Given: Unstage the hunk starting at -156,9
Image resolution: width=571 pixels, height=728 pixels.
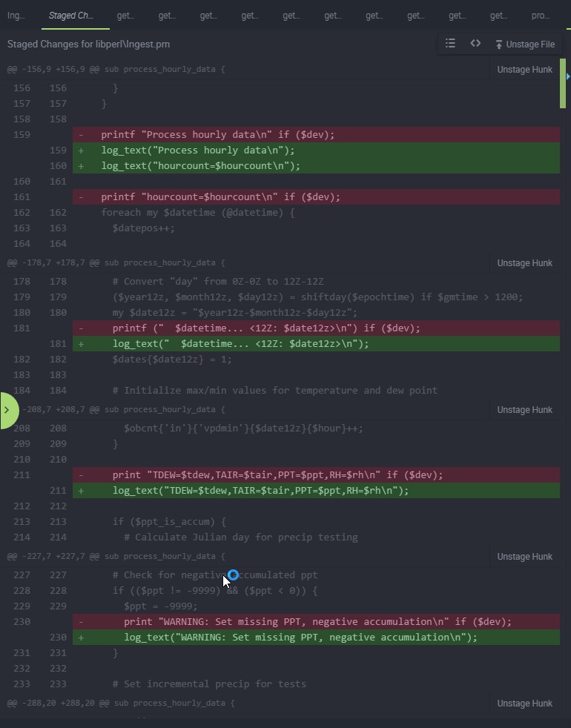Looking at the screenshot, I should (x=524, y=70).
